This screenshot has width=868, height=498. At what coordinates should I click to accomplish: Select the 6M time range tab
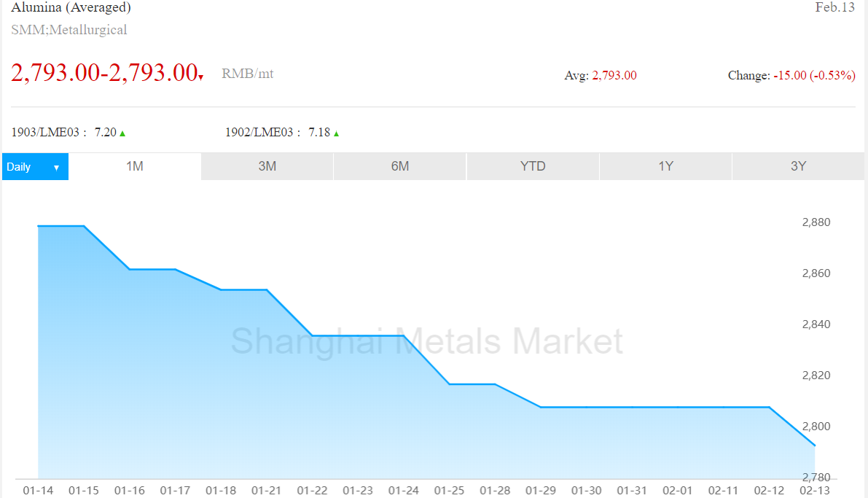tap(400, 166)
